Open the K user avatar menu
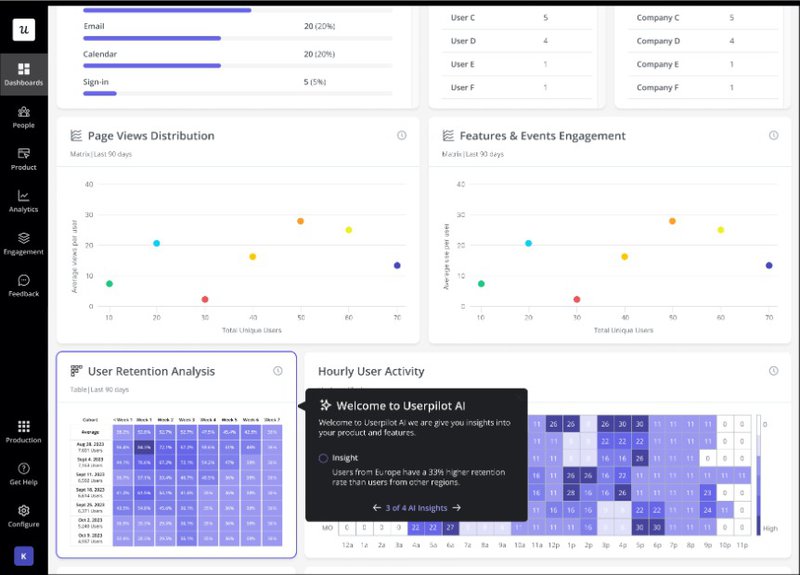The height and width of the screenshot is (575, 800). 23,555
